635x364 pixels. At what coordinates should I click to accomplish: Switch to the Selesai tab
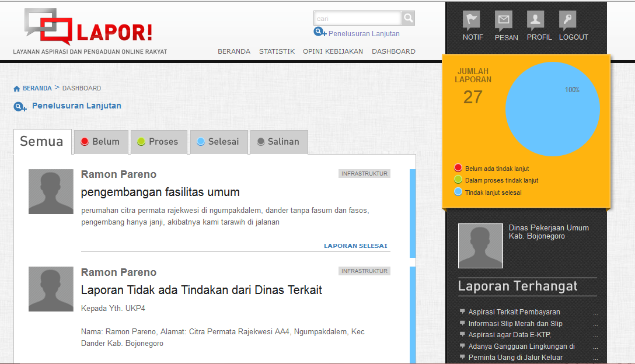coord(219,142)
